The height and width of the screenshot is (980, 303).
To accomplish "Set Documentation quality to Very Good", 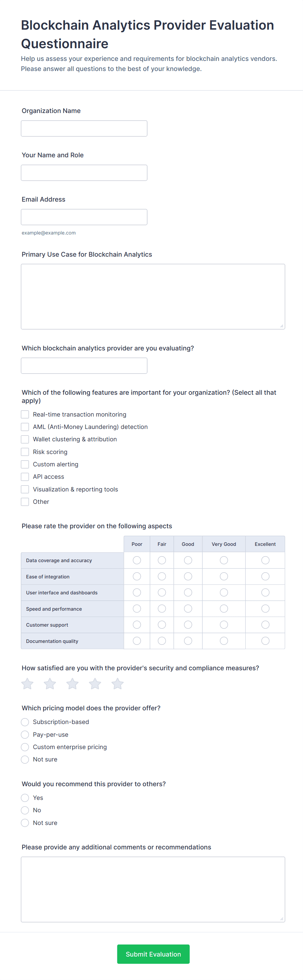I will (224, 641).
